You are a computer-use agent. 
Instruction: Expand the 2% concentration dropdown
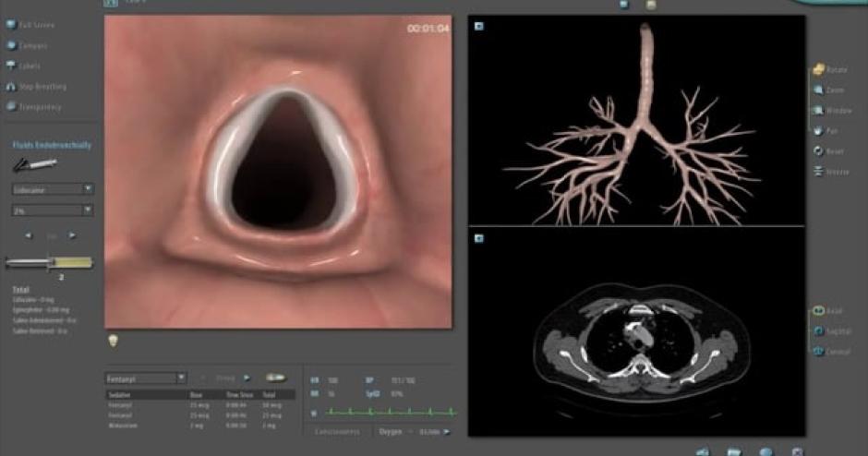53,210
